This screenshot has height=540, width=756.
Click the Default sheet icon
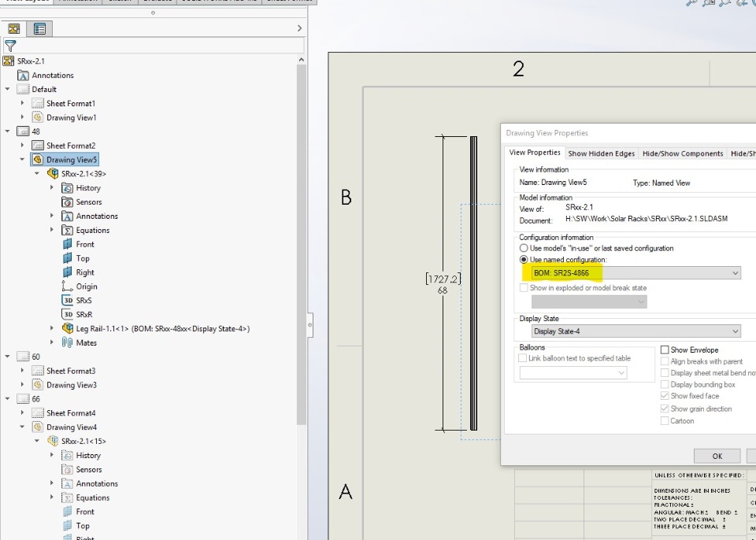coord(23,89)
